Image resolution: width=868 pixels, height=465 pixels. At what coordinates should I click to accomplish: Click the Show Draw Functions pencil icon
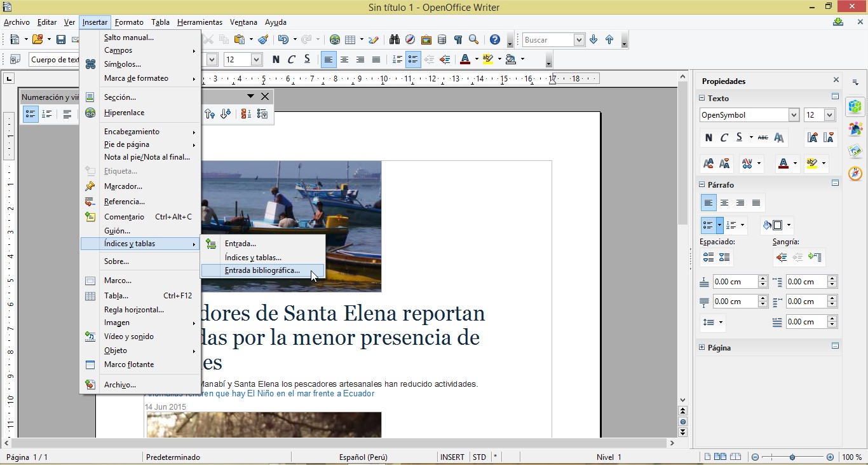(x=374, y=39)
